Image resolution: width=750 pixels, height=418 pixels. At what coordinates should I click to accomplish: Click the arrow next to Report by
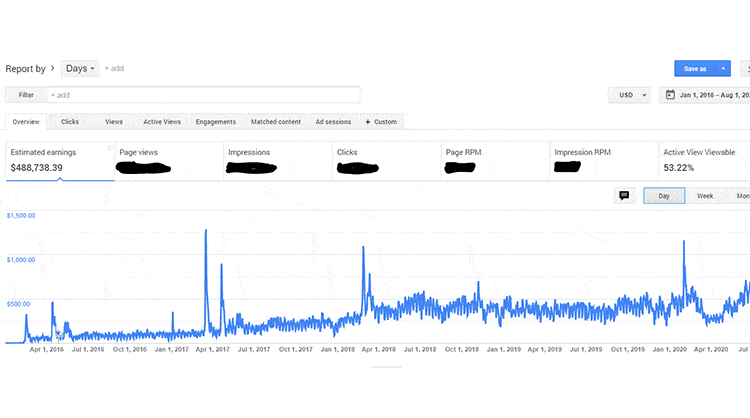52,68
